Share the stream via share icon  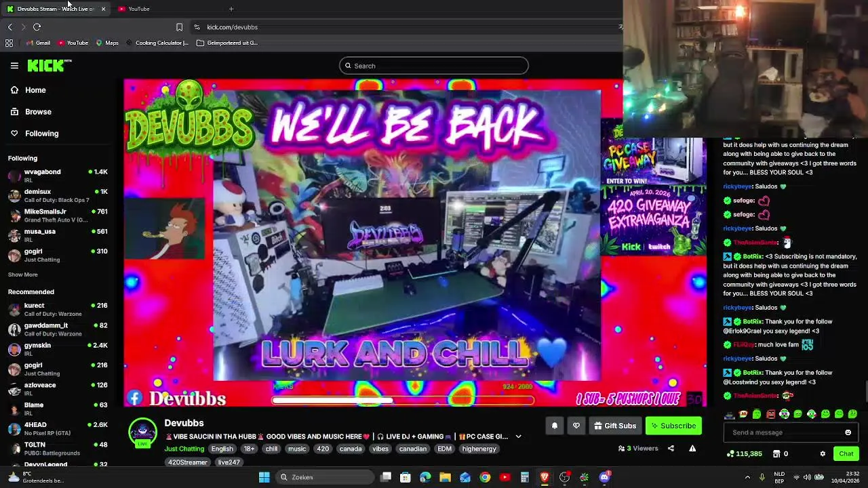click(671, 448)
